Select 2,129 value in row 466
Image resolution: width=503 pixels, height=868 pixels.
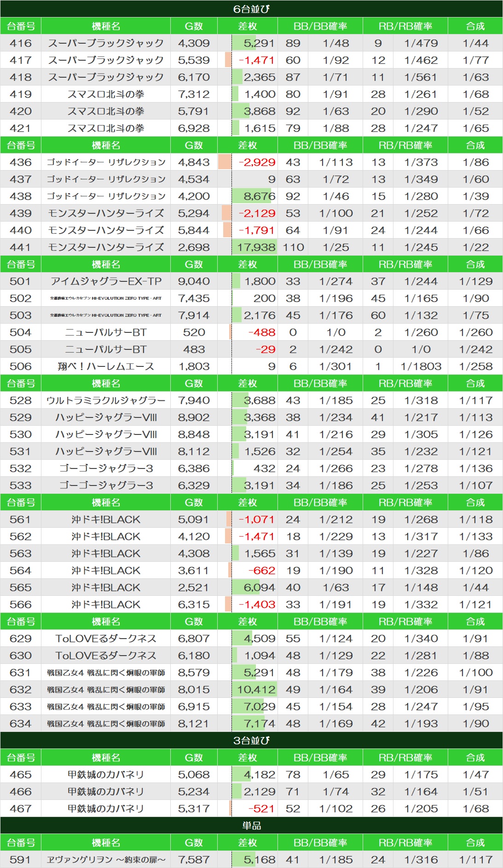tap(260, 792)
